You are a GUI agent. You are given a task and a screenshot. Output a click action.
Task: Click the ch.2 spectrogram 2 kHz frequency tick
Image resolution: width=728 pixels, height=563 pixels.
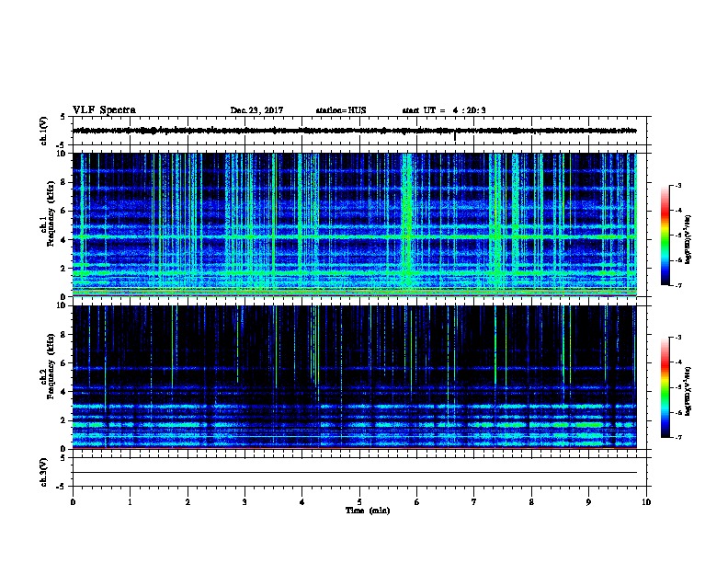tap(64, 420)
